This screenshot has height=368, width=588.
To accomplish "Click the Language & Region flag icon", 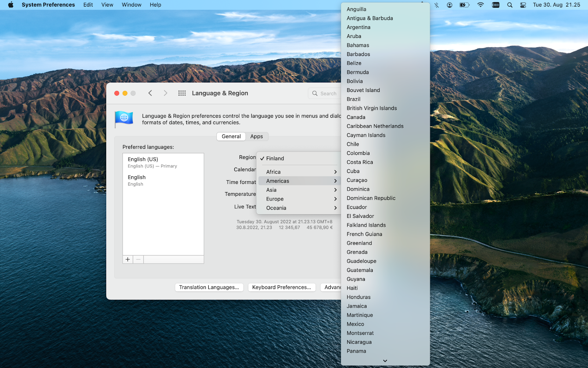I will (x=124, y=118).
